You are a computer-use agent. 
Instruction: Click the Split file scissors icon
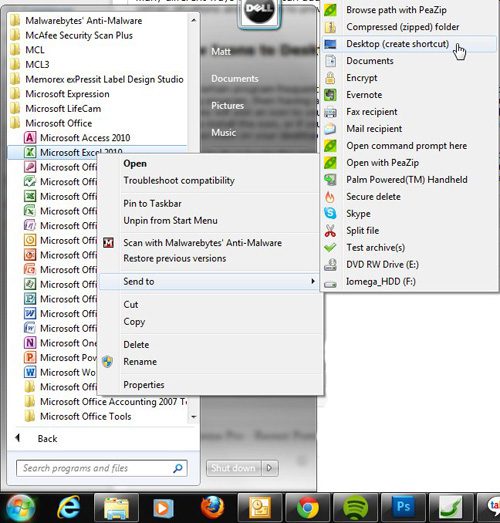[x=330, y=230]
